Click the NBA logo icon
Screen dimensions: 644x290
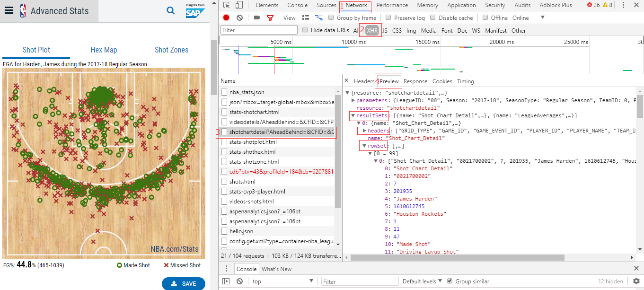pyautogui.click(x=23, y=11)
